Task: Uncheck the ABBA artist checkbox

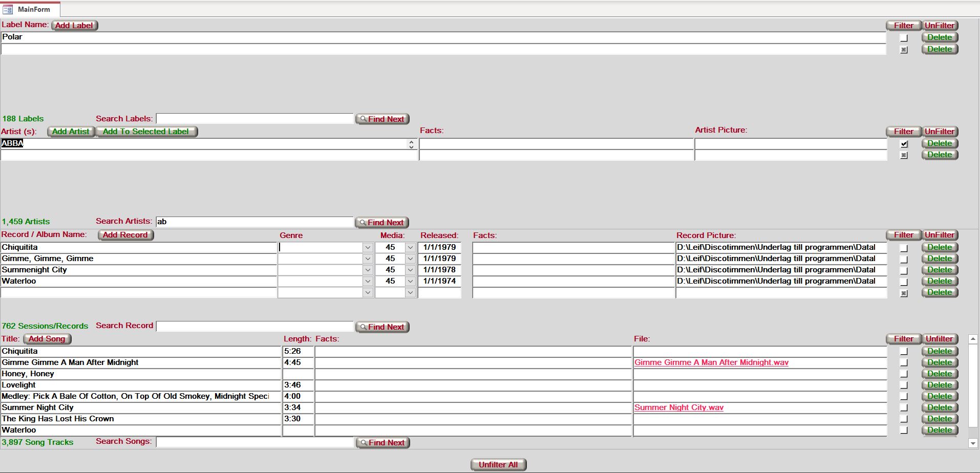Action: [x=904, y=144]
